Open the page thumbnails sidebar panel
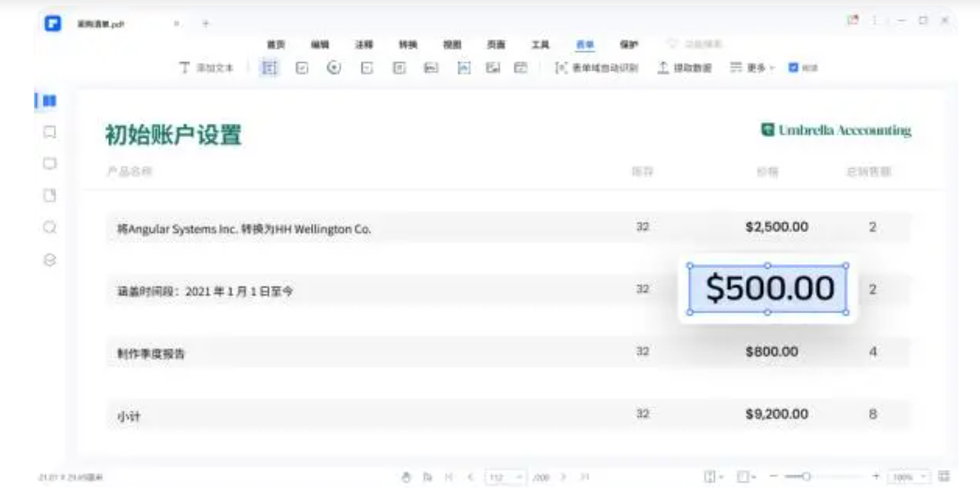 (x=50, y=101)
